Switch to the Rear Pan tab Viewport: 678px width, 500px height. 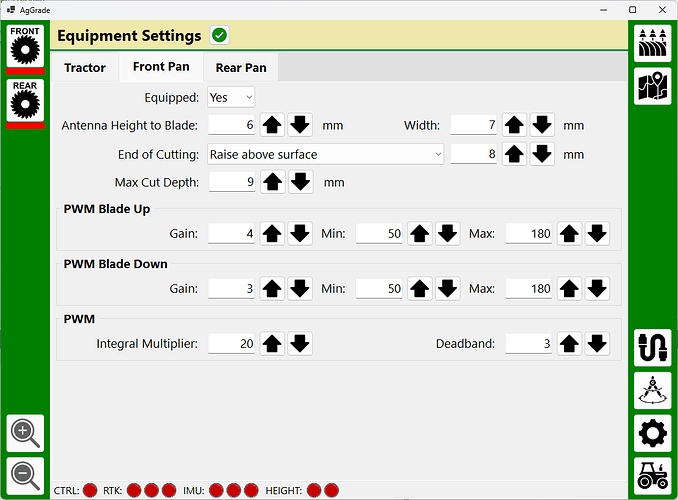click(x=240, y=68)
